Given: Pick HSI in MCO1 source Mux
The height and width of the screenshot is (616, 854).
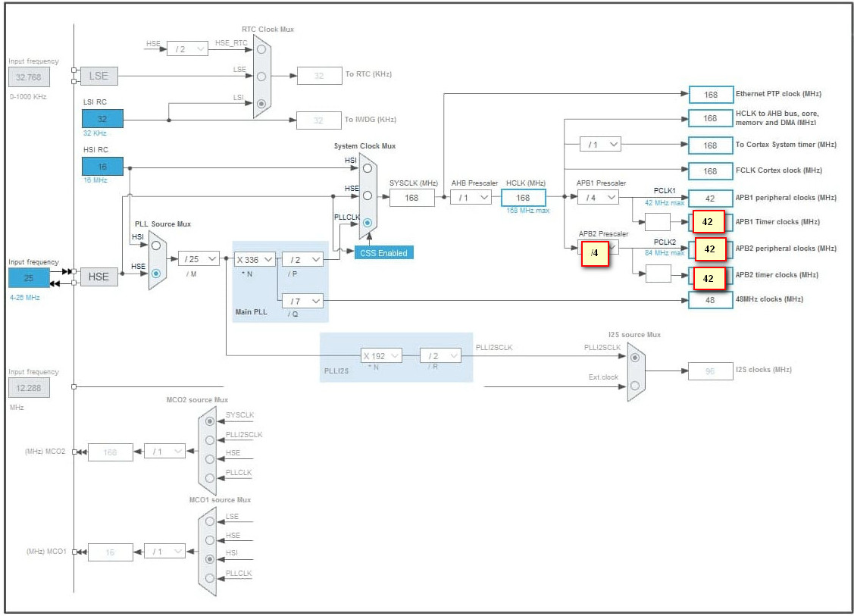Looking at the screenshot, I should click(210, 559).
